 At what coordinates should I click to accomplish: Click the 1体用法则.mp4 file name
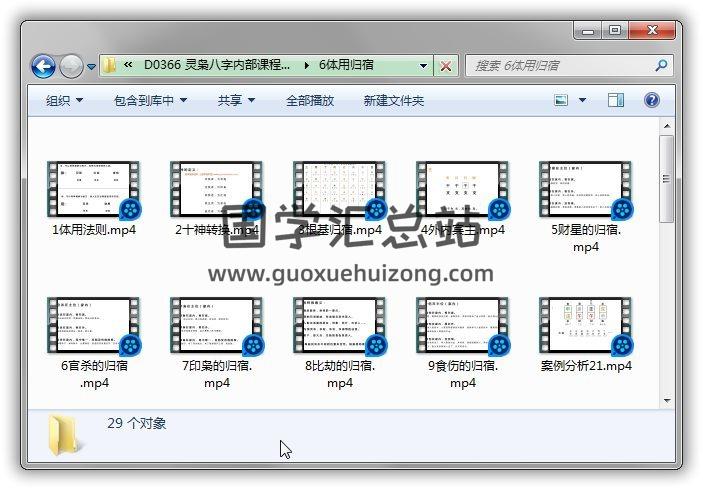(94, 230)
